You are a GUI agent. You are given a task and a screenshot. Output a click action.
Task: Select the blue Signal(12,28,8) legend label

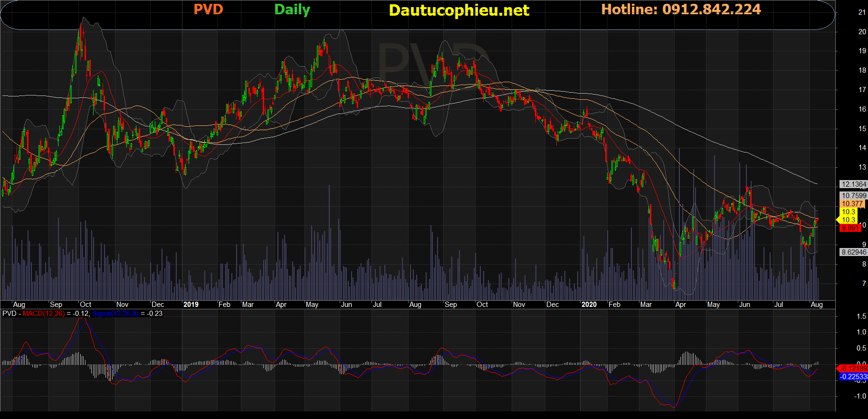115,314
